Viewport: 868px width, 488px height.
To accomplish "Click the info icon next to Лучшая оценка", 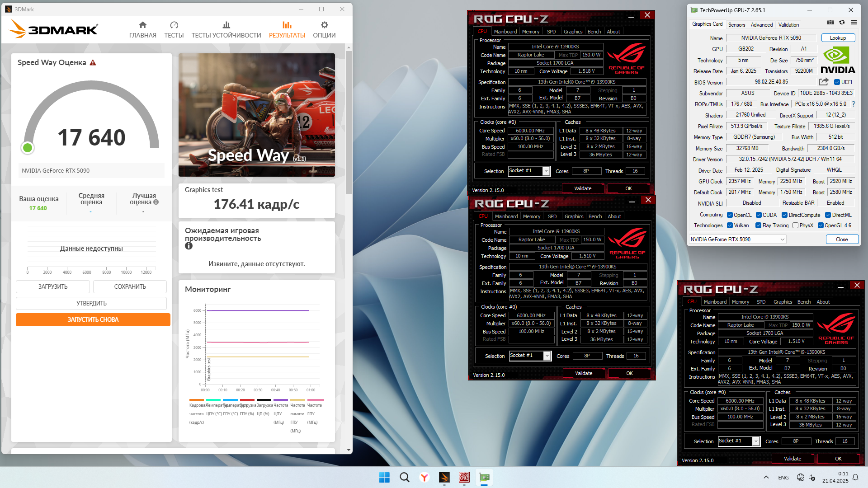I will point(156,202).
